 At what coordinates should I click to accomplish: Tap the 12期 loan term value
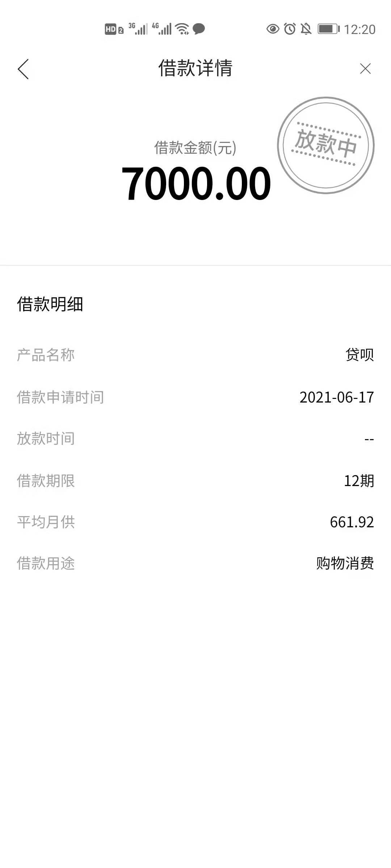point(359,481)
